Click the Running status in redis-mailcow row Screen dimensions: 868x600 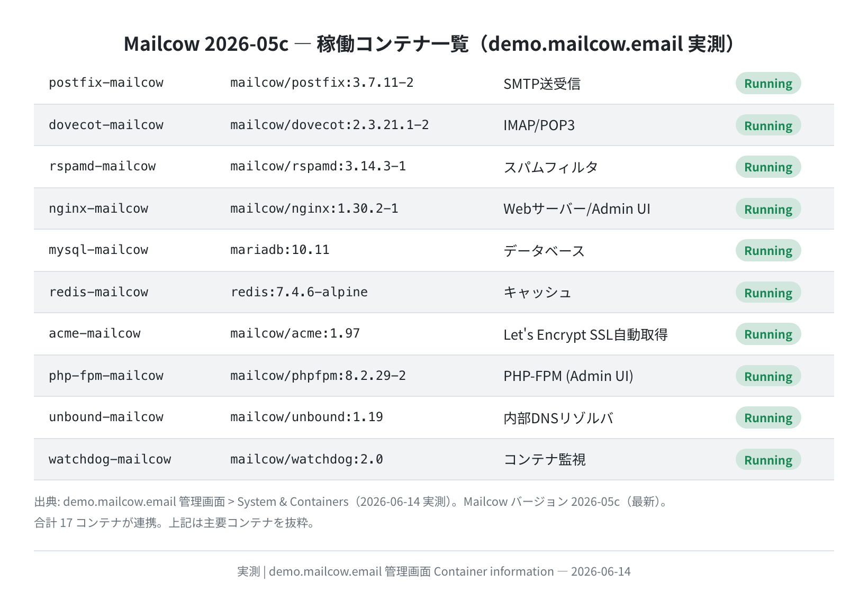pos(768,293)
